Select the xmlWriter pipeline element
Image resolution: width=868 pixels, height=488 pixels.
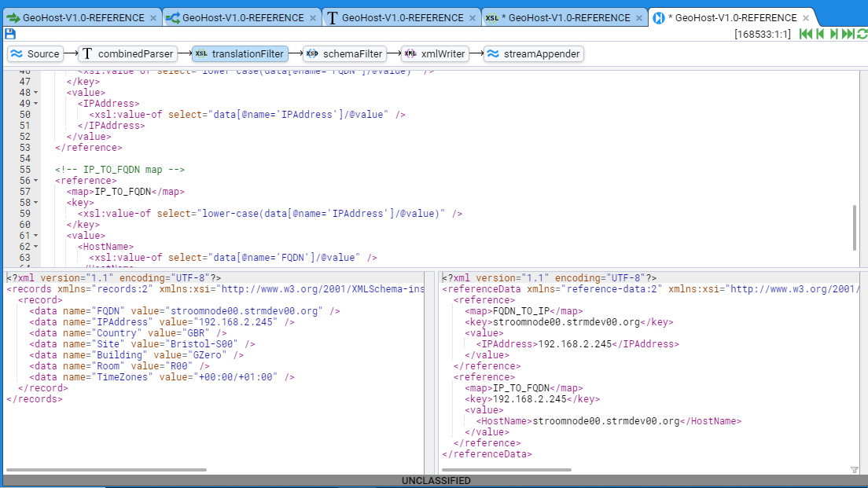(x=435, y=54)
